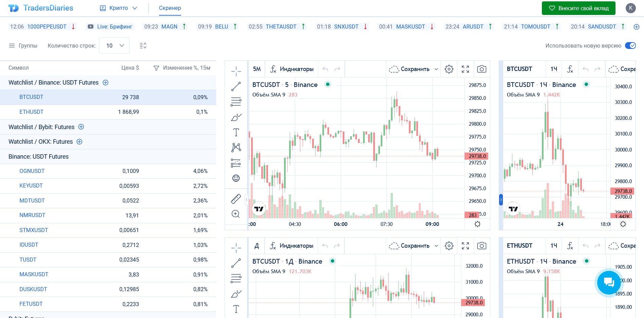Open indicators in BTCUSDT 1H chart
Viewport: 644px width, 318px height.
click(570, 69)
